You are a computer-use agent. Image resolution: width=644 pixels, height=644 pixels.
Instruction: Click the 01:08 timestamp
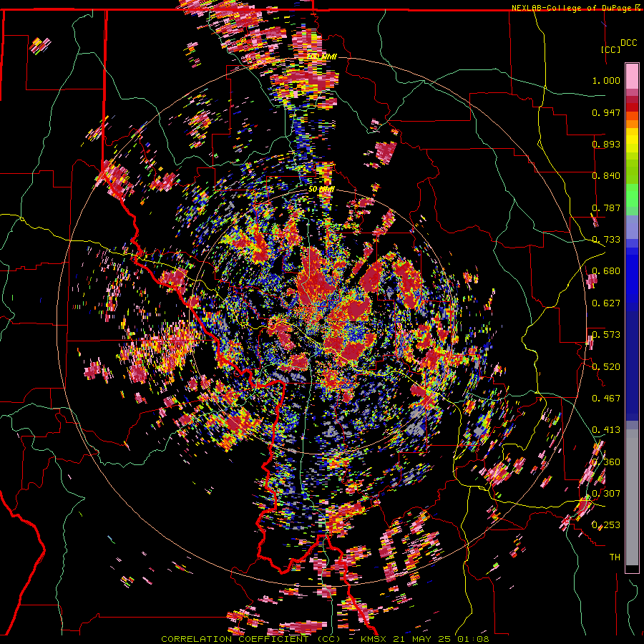point(475,639)
